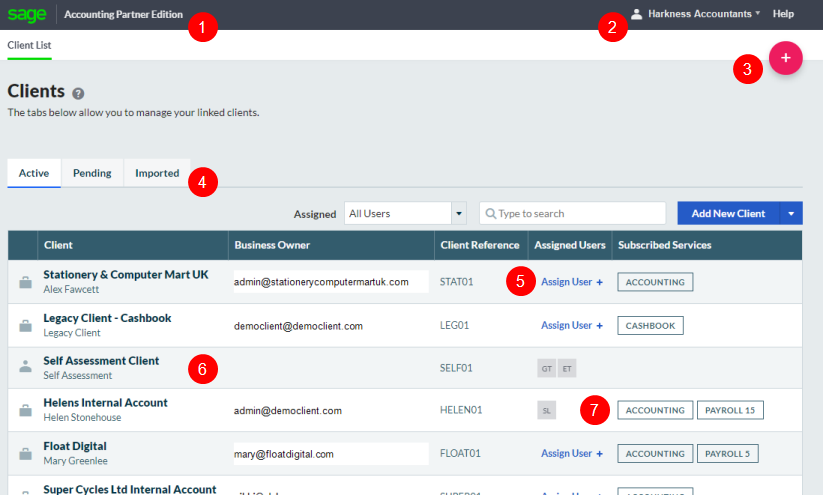Expand the Add New Client dropdown arrow
Viewport: 824px width, 496px height.
pos(790,213)
